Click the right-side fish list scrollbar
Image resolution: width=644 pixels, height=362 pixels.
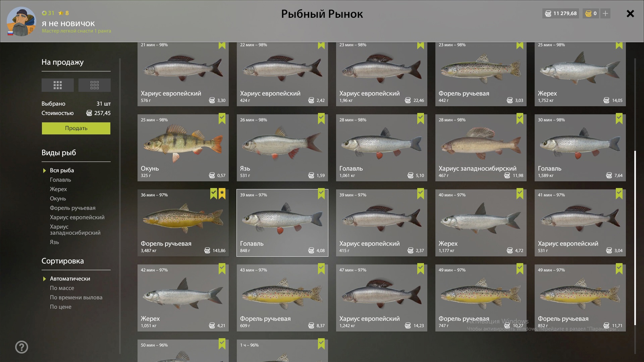(635, 238)
